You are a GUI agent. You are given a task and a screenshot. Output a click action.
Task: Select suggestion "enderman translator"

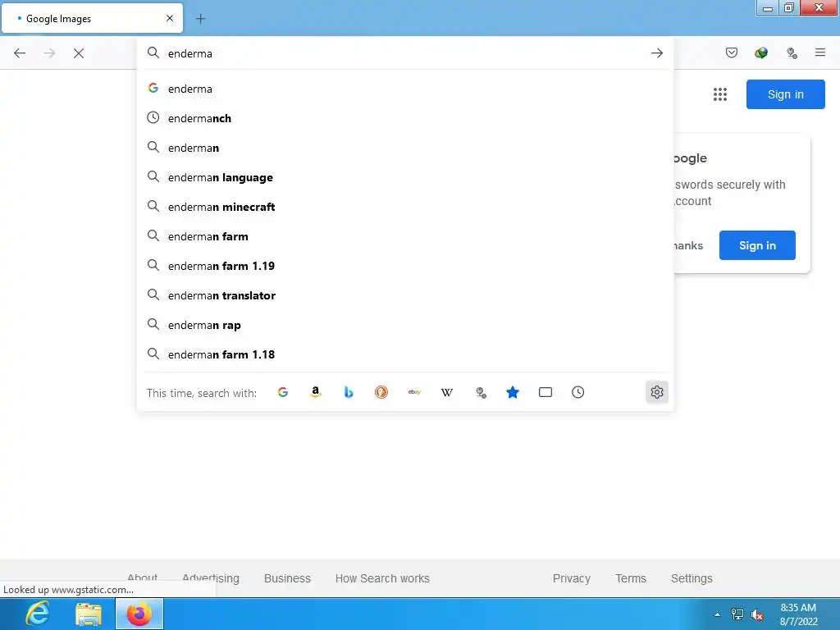pyautogui.click(x=404, y=295)
